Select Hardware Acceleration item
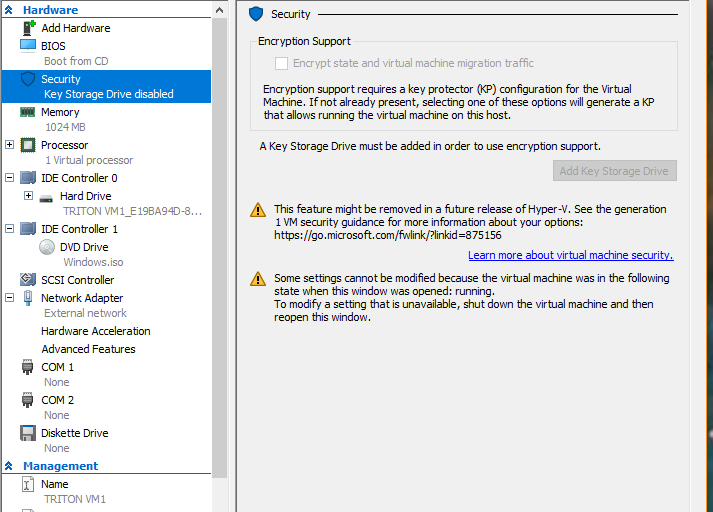Image resolution: width=713 pixels, height=512 pixels. tap(95, 331)
